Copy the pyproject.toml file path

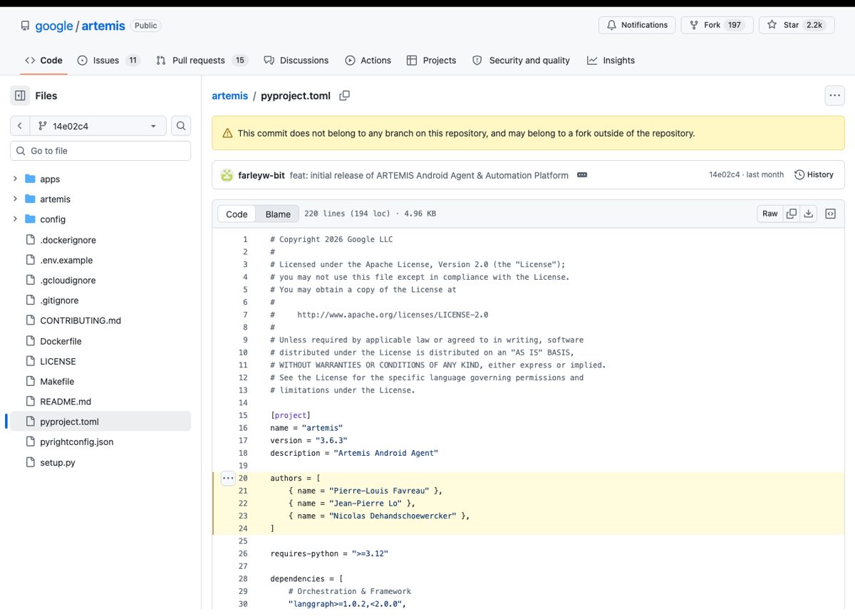344,95
